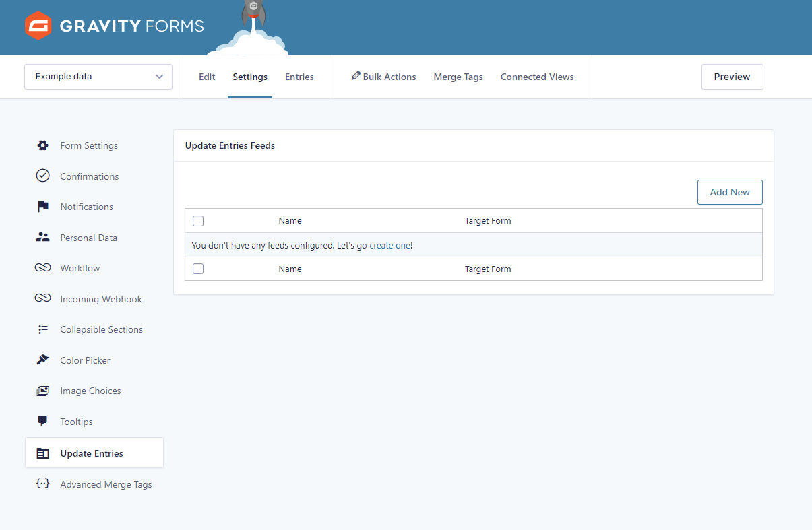Open Workflow via the chain link icon
The width and height of the screenshot is (812, 530).
[42, 268]
